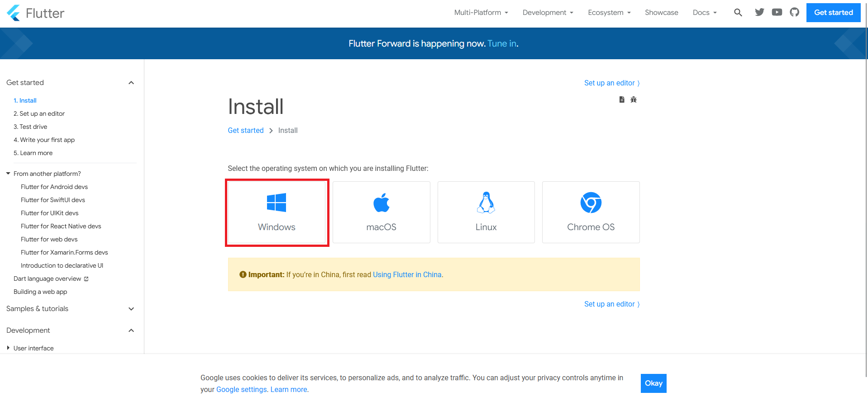Open Using Flutter in China link
This screenshot has height=406, width=868.
click(407, 274)
